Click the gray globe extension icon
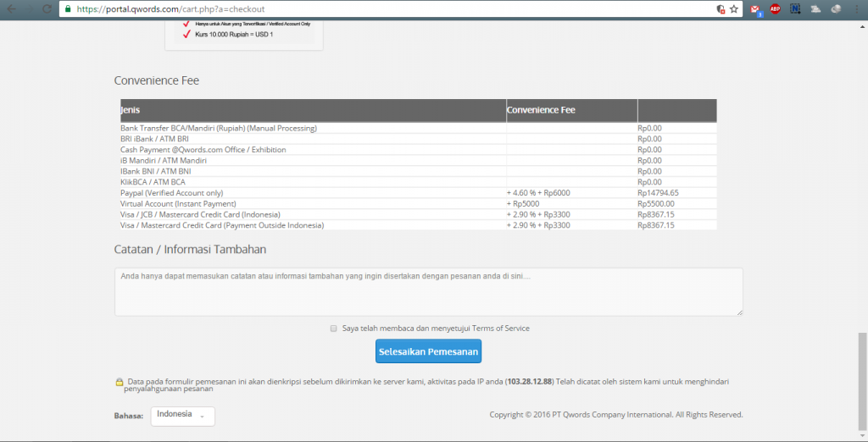This screenshot has width=868, height=442. (x=835, y=9)
